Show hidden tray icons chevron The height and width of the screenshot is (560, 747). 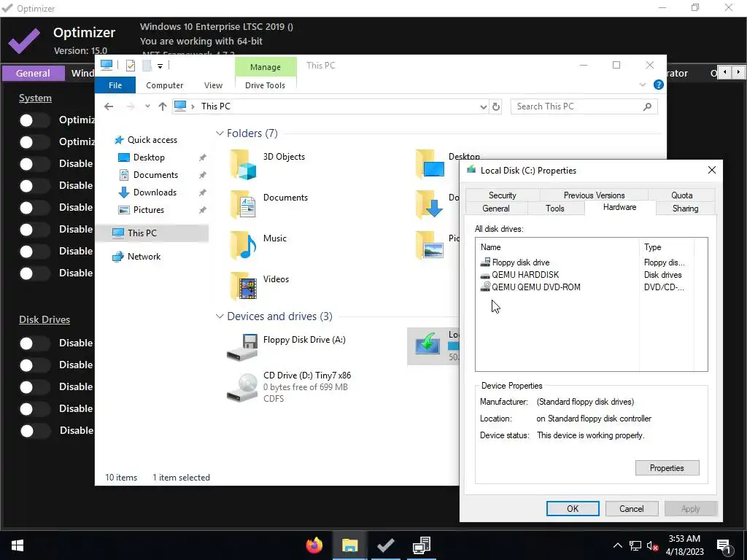(617, 545)
